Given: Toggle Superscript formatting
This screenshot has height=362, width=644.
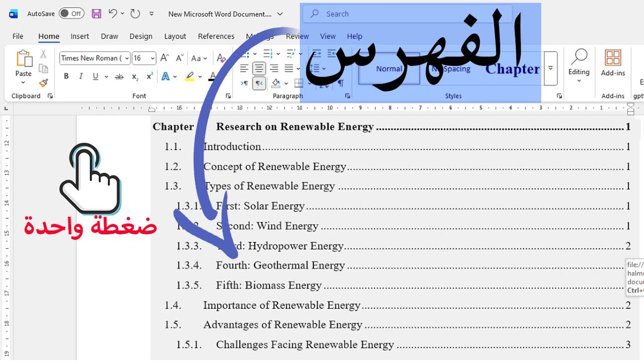Looking at the screenshot, I should click(149, 76).
